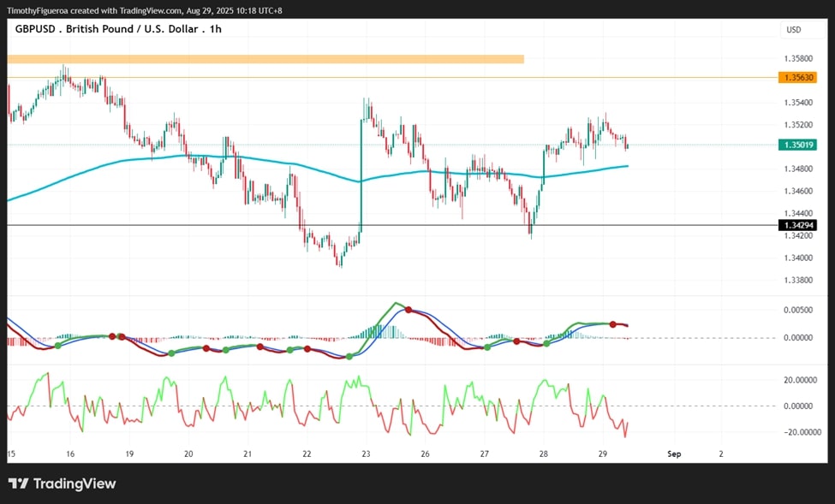Click the 2 date label after Sep
The image size is (835, 504).
(x=721, y=454)
